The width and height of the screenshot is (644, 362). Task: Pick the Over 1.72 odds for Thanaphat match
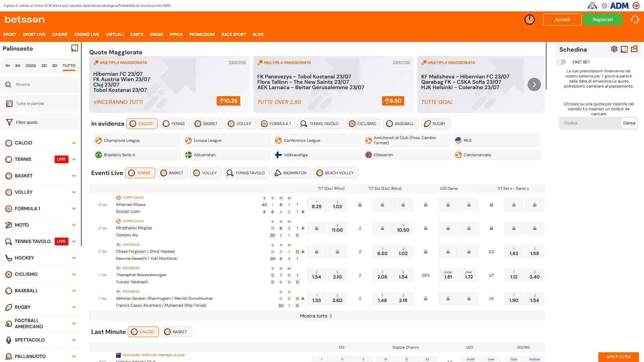pos(469,275)
